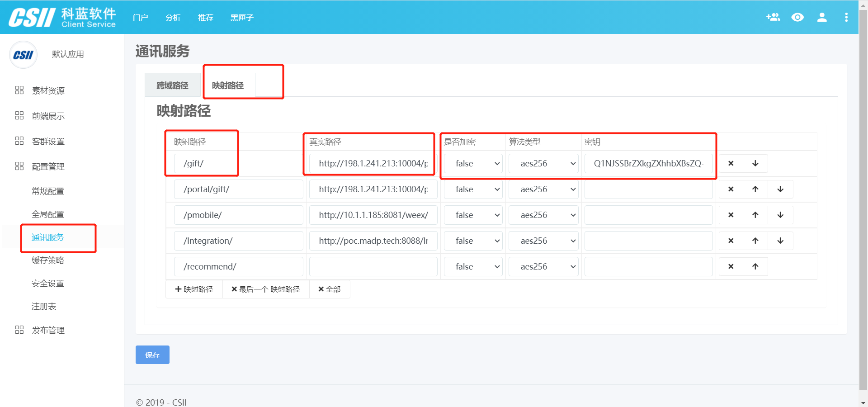Viewport: 868px width, 407px height.
Task: Open 是否加密 dropdown for /portal/gift/ row
Action: [x=473, y=189]
